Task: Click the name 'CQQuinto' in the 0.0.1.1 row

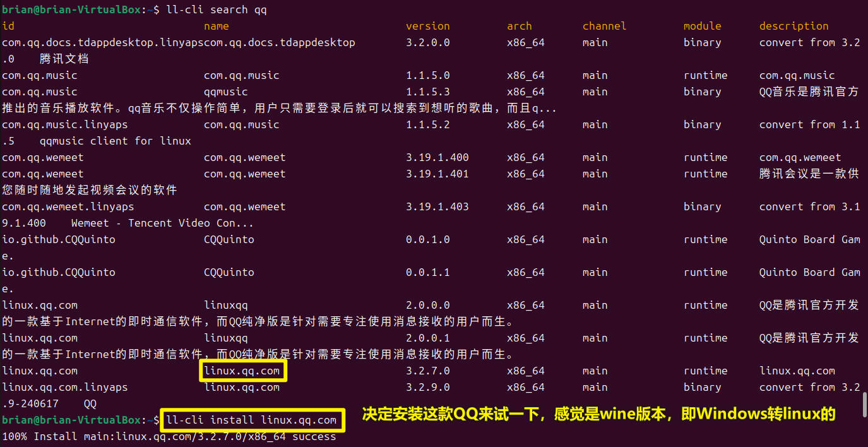Action: (x=229, y=273)
